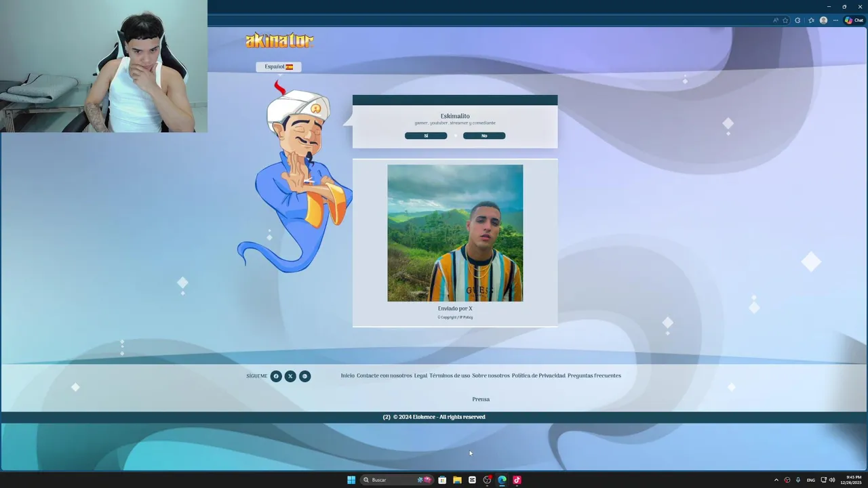
Task: Open File Explorer from taskbar
Action: point(457,480)
